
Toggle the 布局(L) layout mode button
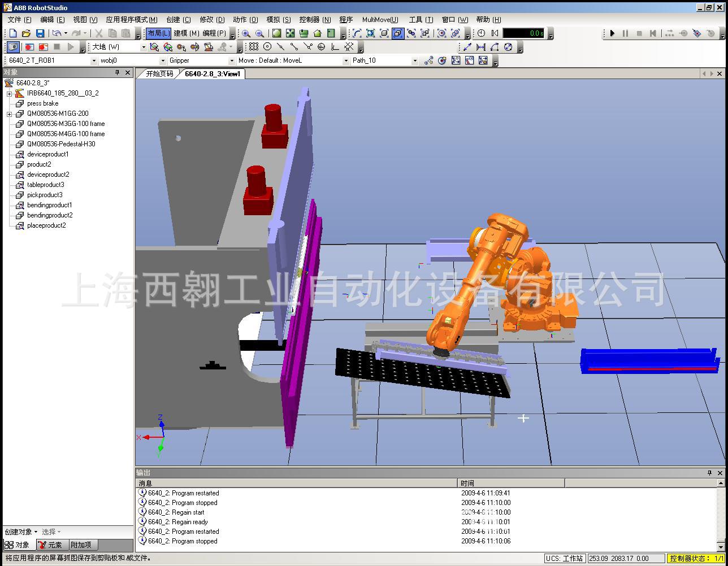(x=158, y=34)
